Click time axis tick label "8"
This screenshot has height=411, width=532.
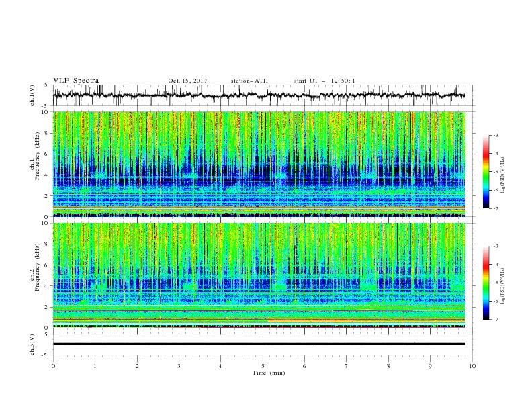388,366
